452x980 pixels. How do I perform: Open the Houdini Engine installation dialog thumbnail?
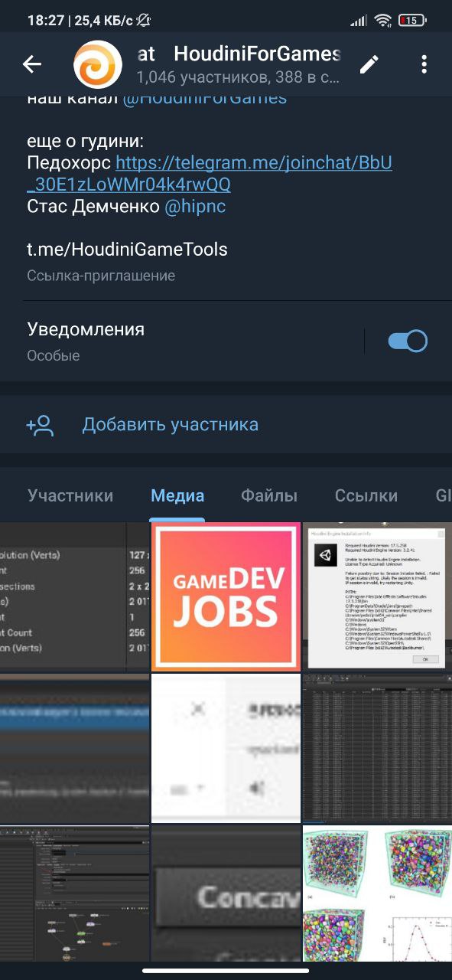tap(377, 596)
